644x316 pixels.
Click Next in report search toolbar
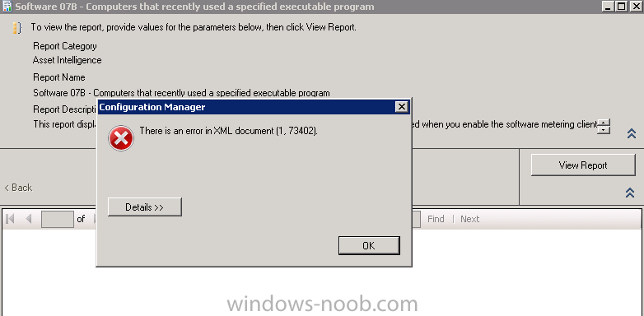click(470, 219)
